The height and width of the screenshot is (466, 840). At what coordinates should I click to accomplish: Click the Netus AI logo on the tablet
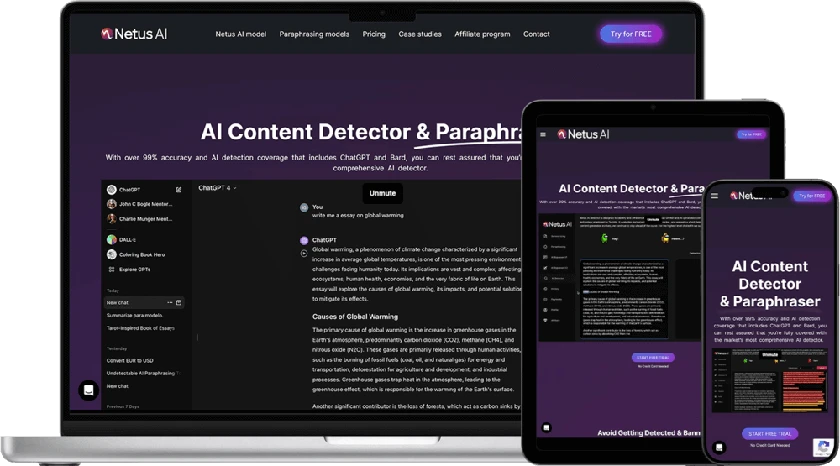pos(583,134)
